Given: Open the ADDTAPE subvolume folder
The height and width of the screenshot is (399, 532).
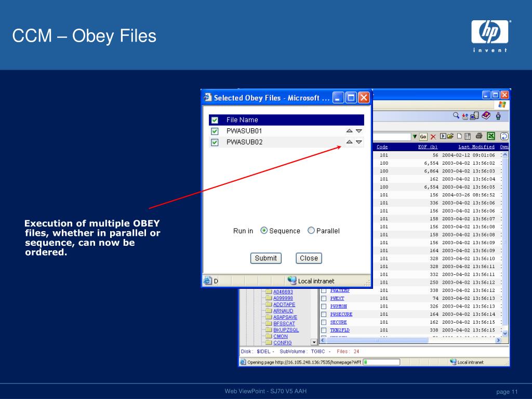Looking at the screenshot, I should point(284,304).
